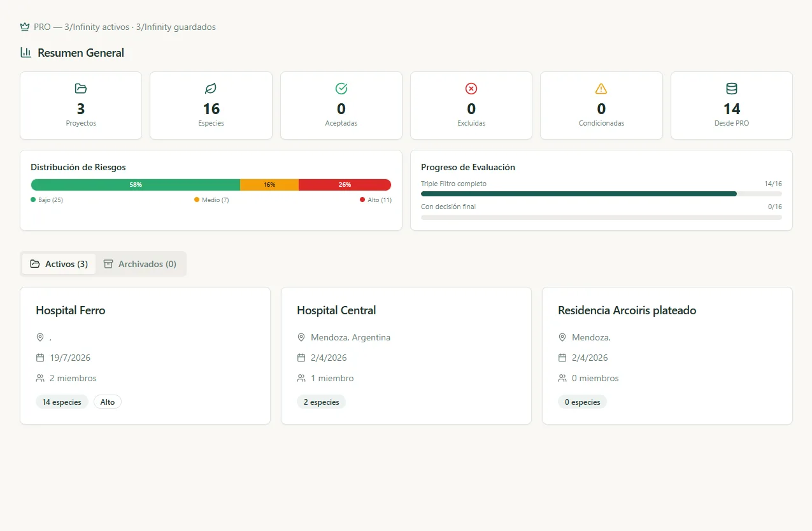Click the Resumen General heading
812x531 pixels.
pos(81,53)
